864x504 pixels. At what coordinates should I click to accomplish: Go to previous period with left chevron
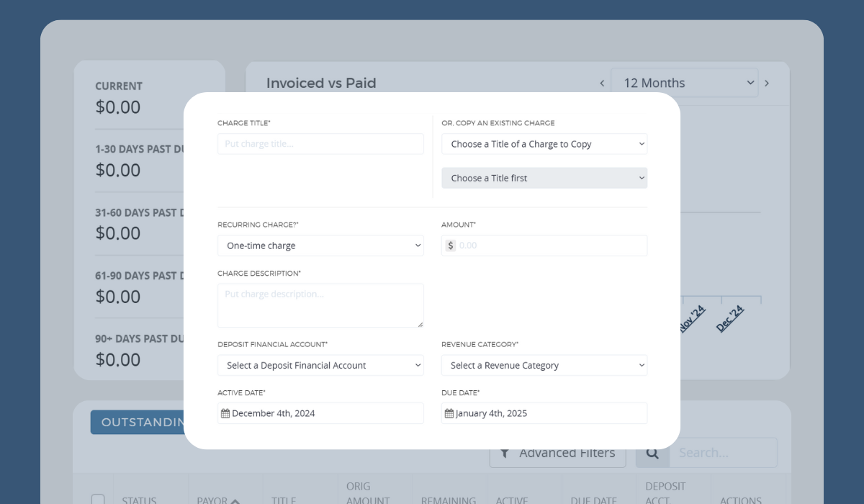click(602, 83)
